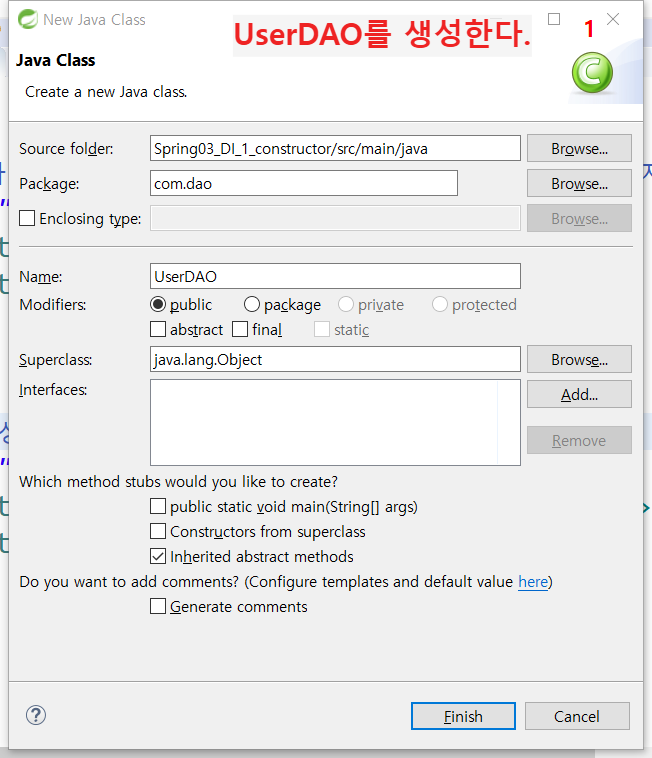Select the public modifier radio button
Screen dimensions: 652x758
point(158,305)
